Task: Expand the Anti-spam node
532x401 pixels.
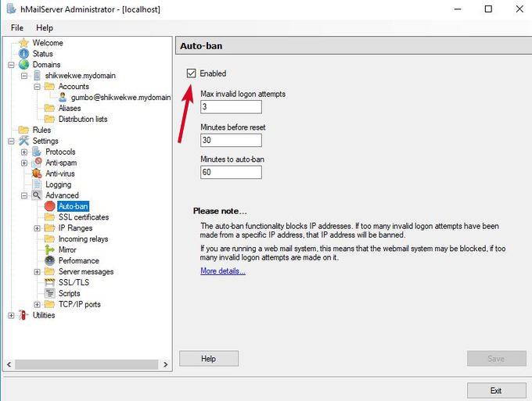Action: point(24,163)
